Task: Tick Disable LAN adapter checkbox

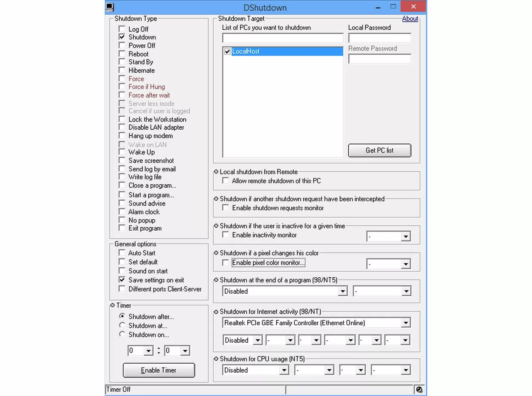Action: [x=122, y=127]
